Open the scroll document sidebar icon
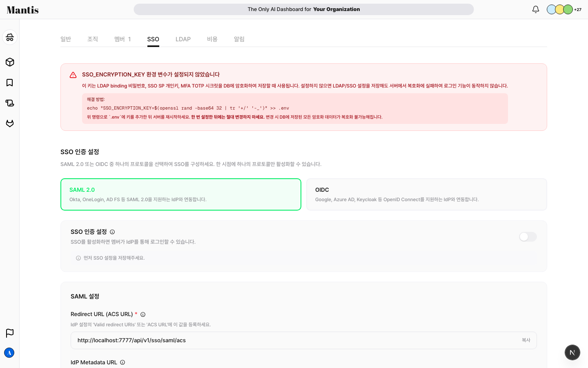Image resolution: width=588 pixels, height=368 pixels. (10, 103)
